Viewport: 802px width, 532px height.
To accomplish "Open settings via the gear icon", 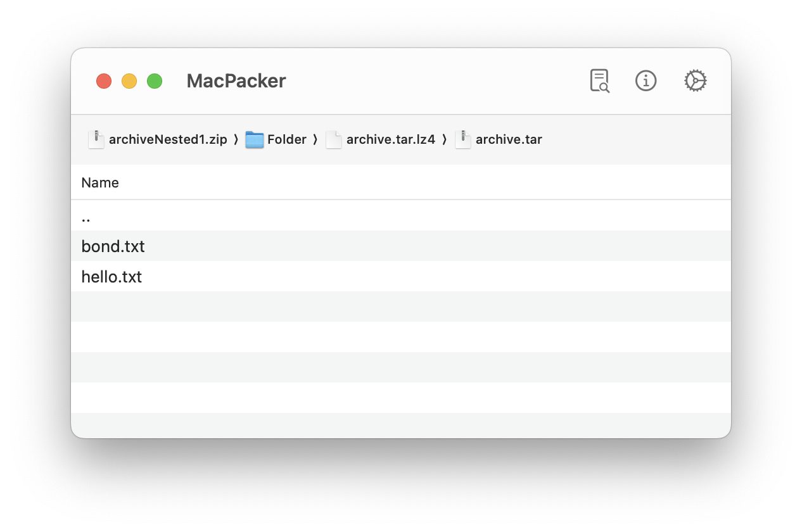I will 695,81.
